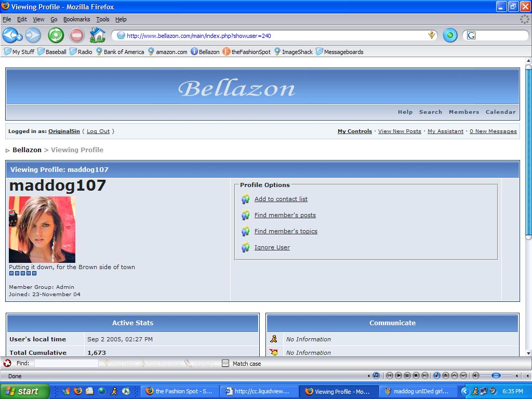The width and height of the screenshot is (532, 399).
Task: Adjust the media player volume slider
Action: 496,376
